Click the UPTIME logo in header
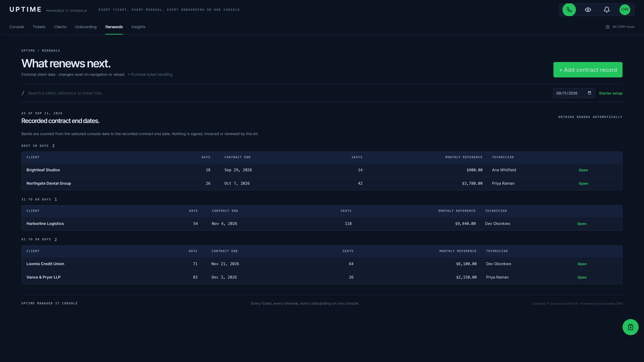Viewport: 644px width, 362px height. [25, 10]
